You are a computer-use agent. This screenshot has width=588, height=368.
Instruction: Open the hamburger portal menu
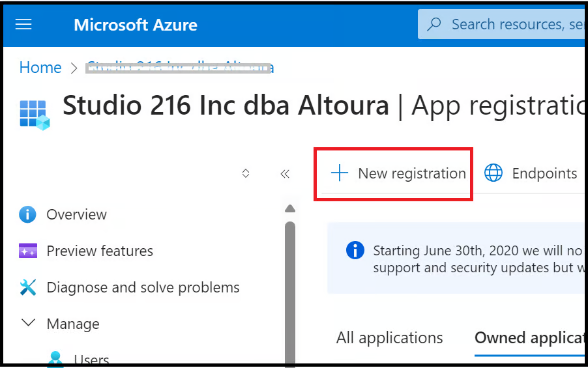click(23, 24)
